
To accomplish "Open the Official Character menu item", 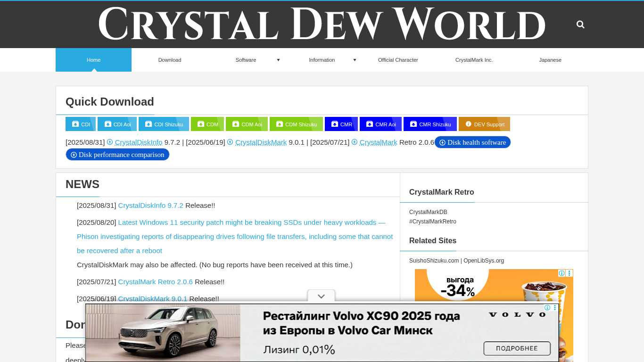I will click(x=398, y=60).
